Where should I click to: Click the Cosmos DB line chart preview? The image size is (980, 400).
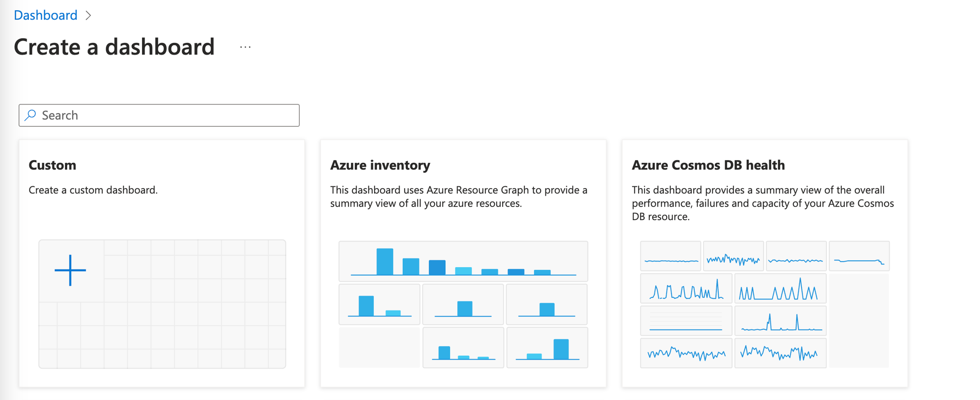765,304
